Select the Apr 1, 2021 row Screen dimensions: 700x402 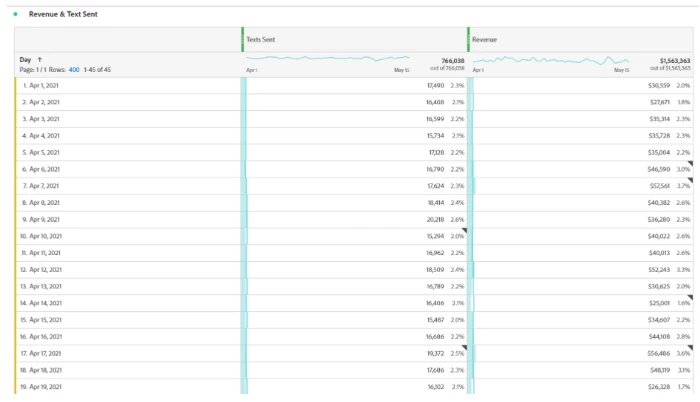354,85
